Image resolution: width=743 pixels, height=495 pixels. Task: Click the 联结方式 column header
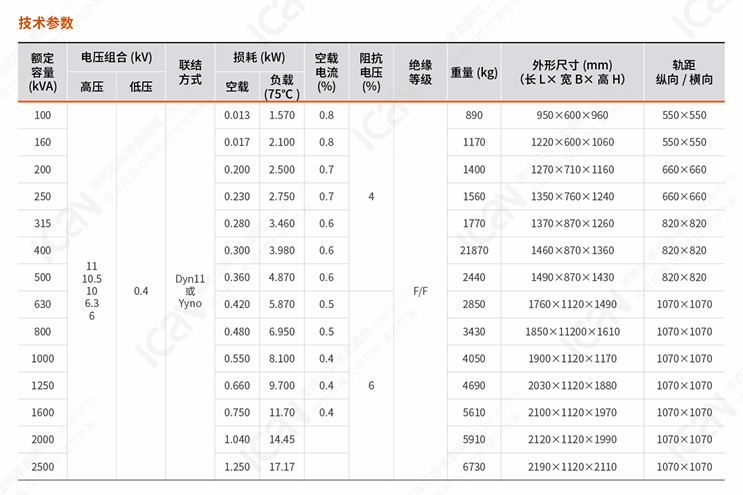pyautogui.click(x=190, y=72)
